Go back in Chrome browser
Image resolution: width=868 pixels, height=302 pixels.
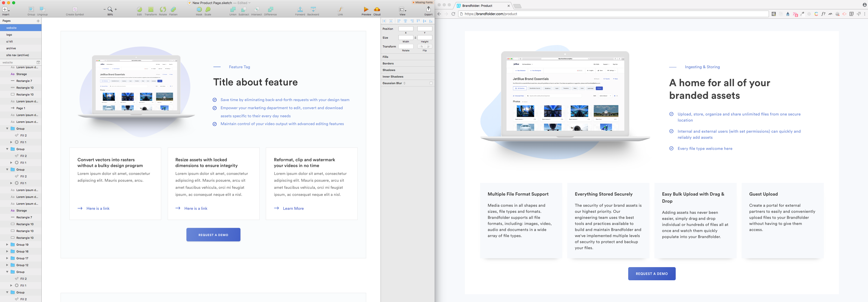tap(439, 14)
